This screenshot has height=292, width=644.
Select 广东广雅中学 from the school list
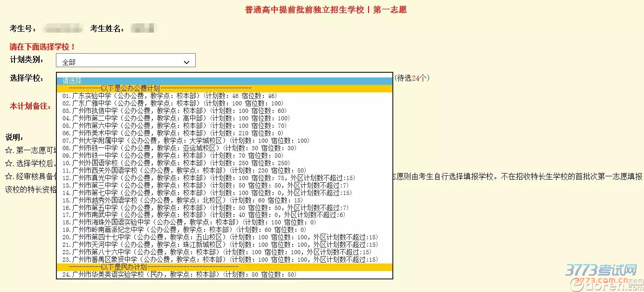coord(140,103)
